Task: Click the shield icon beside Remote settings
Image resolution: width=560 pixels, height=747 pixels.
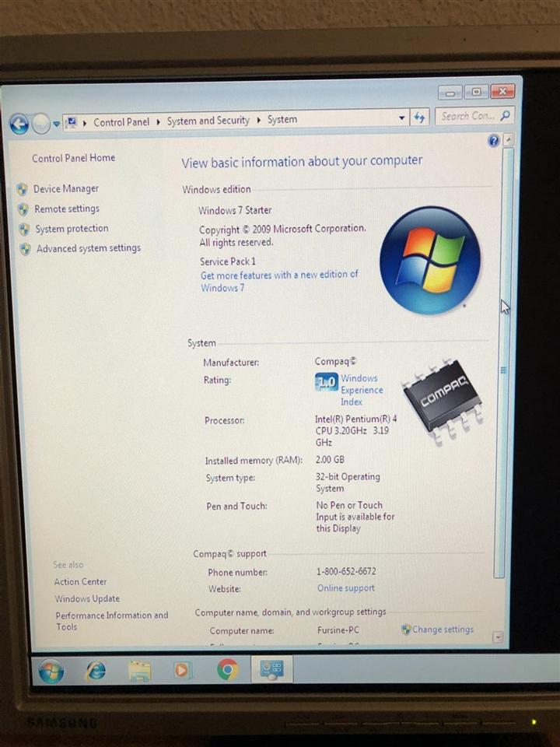Action: [23, 209]
